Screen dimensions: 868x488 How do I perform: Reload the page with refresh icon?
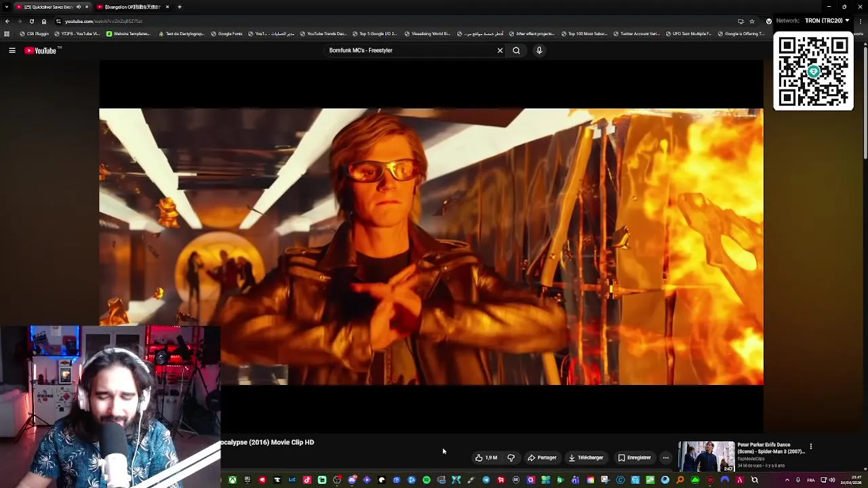click(31, 21)
